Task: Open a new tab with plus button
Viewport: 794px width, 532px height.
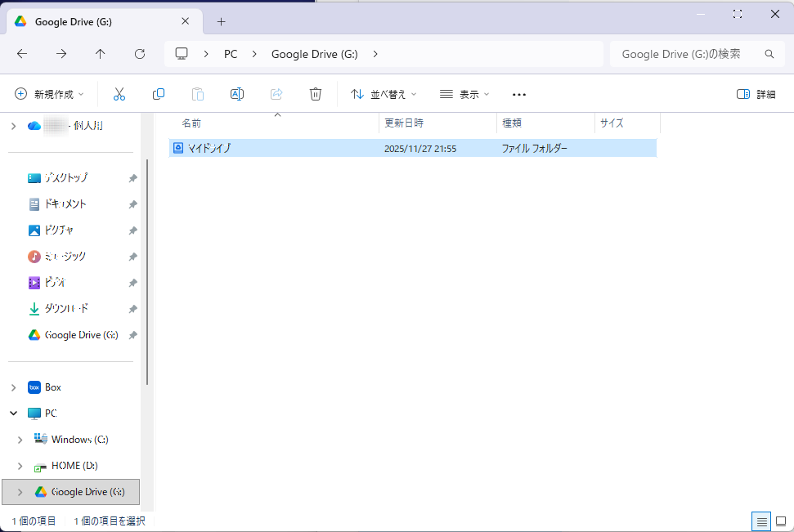Action: pos(221,22)
